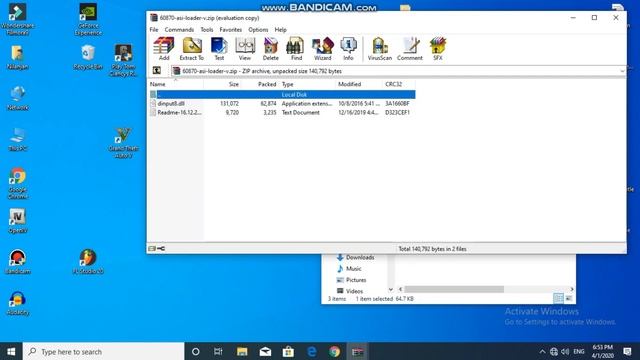Open the Options menu
Screen dimensions: 640x360
click(x=258, y=30)
